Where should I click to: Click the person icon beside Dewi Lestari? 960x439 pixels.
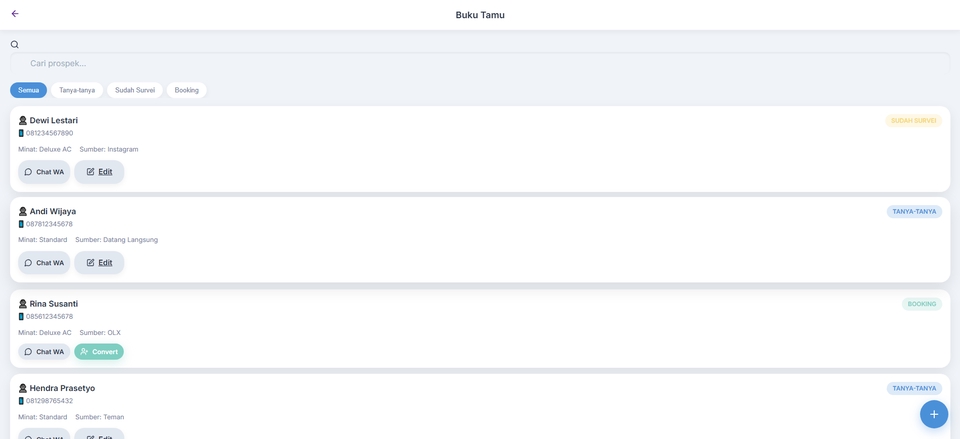[x=23, y=120]
